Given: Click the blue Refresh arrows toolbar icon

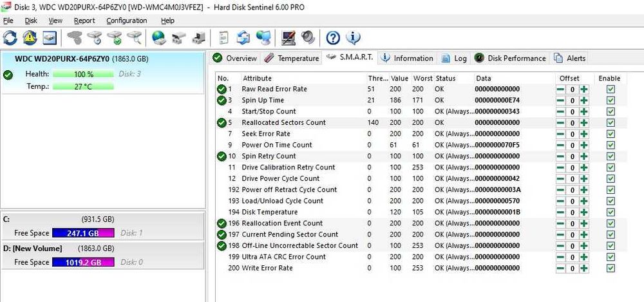Looking at the screenshot, I should (x=10, y=38).
